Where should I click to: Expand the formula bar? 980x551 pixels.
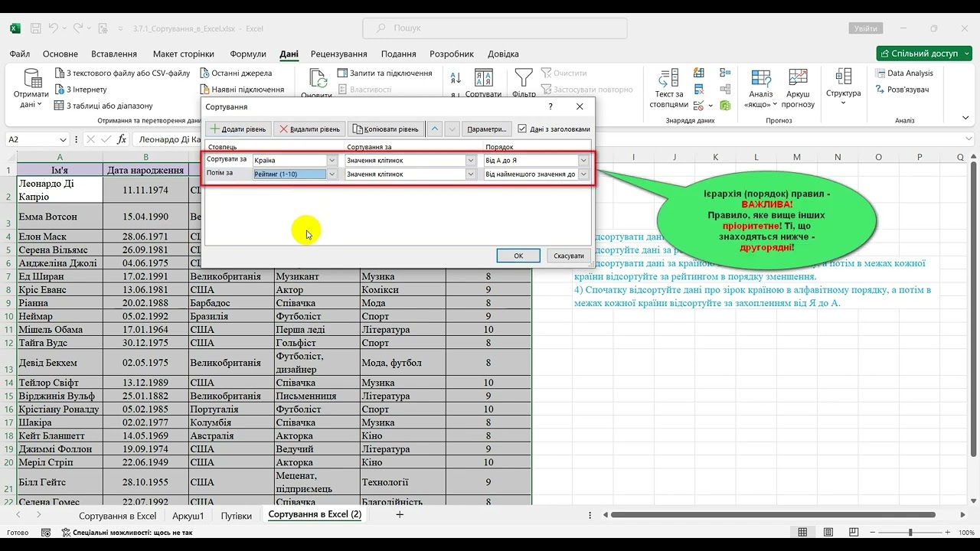tap(969, 140)
